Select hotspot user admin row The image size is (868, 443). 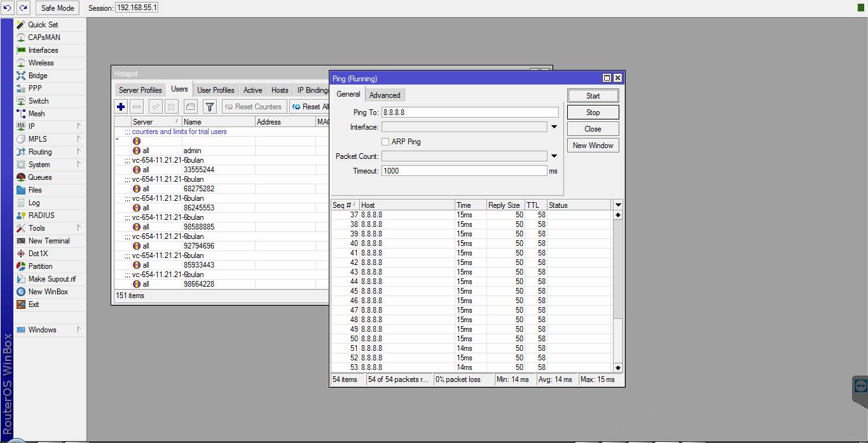click(221, 151)
